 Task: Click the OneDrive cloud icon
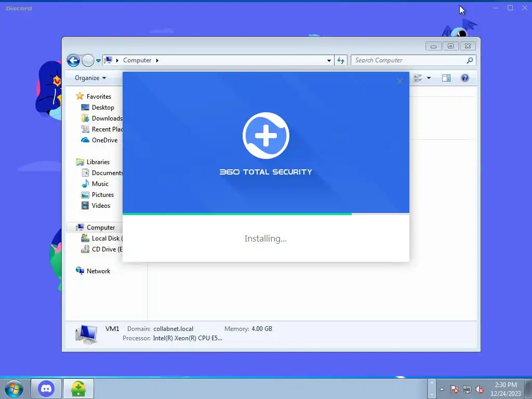(85, 140)
